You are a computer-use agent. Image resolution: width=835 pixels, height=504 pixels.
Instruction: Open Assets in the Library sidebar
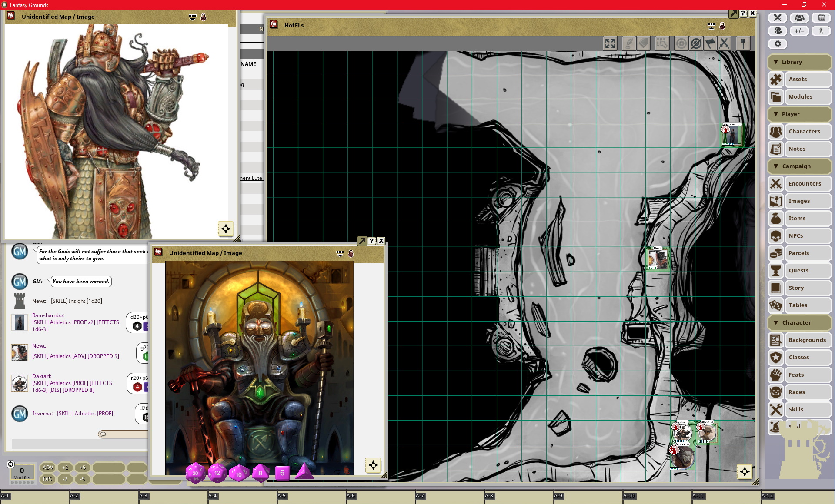(x=808, y=79)
